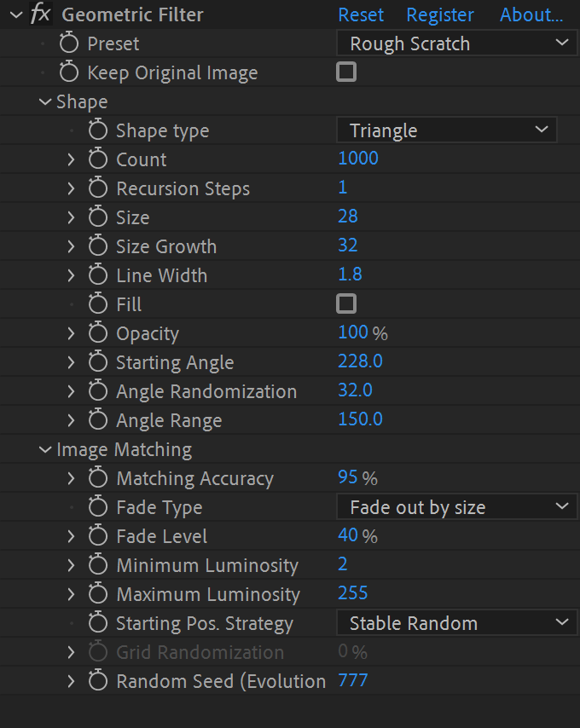Open the Starting Pos. Strategy dropdown
The height and width of the screenshot is (728, 580).
tap(457, 623)
